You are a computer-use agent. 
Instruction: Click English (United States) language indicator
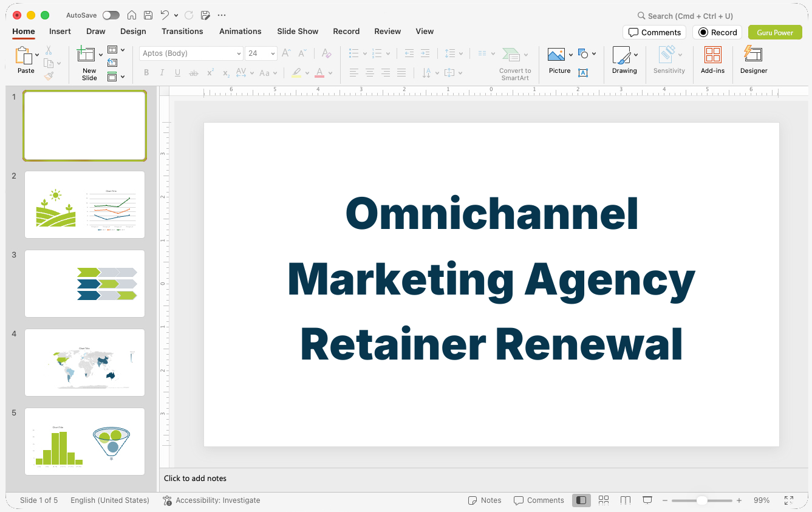[x=110, y=500]
